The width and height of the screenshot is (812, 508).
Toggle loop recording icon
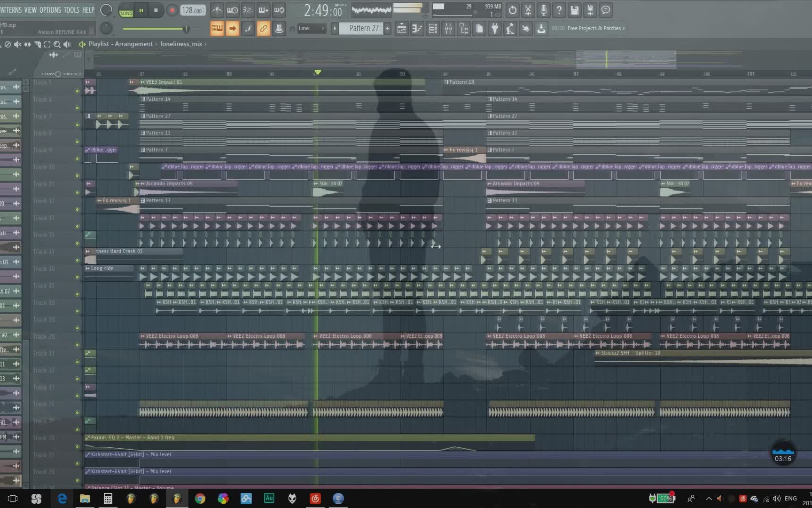click(x=279, y=10)
